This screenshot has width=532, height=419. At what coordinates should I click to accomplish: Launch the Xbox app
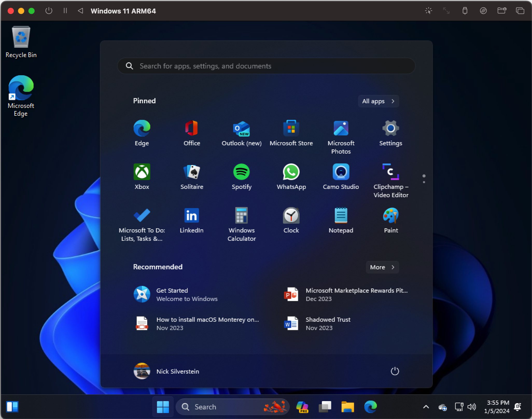coord(142,177)
